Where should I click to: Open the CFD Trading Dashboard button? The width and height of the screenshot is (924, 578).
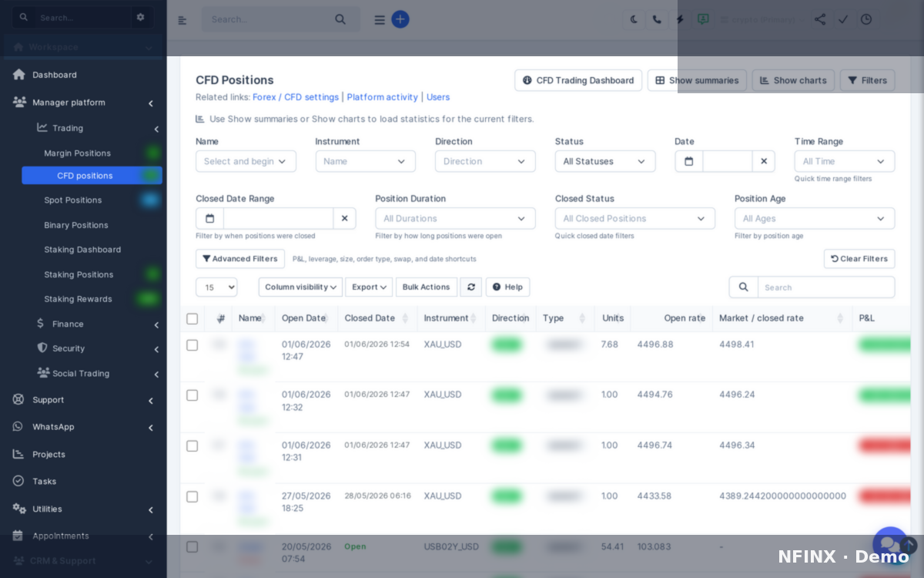[x=578, y=80]
